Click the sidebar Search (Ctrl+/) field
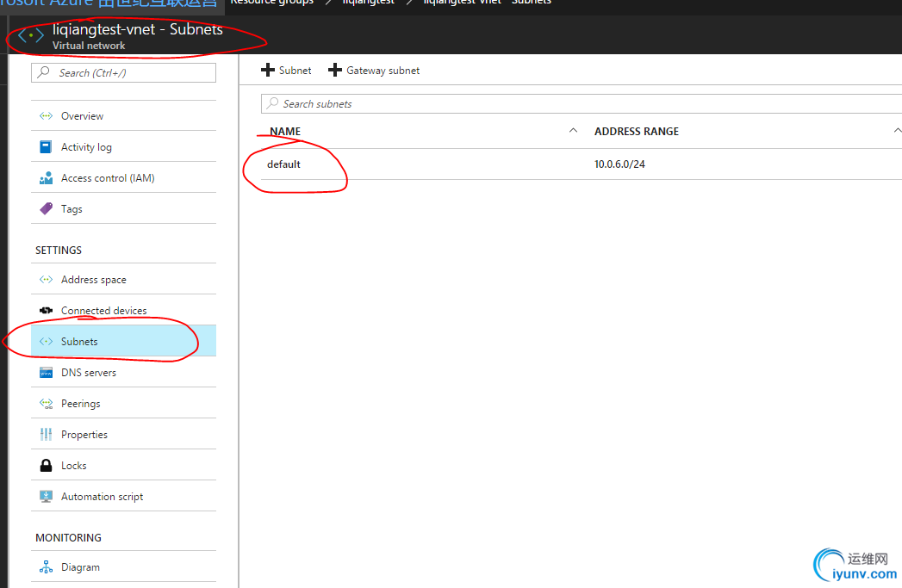 coord(124,72)
